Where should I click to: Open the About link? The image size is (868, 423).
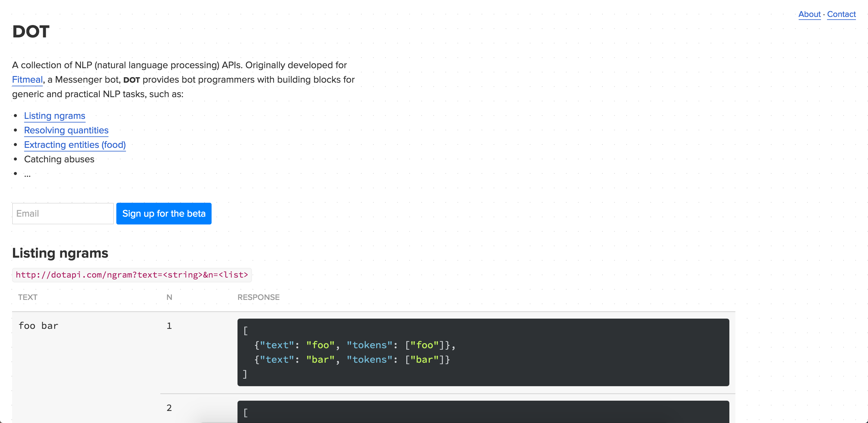click(809, 14)
